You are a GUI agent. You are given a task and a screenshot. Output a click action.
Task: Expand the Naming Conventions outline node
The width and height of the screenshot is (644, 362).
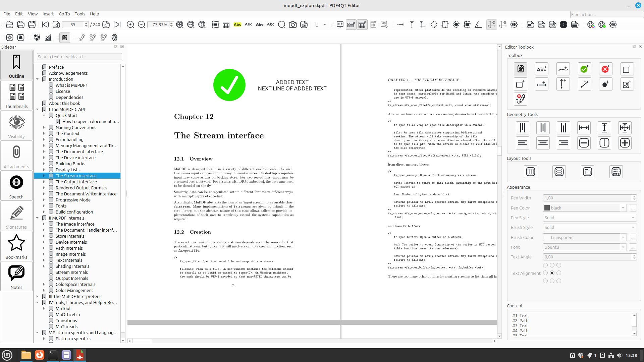point(44,128)
